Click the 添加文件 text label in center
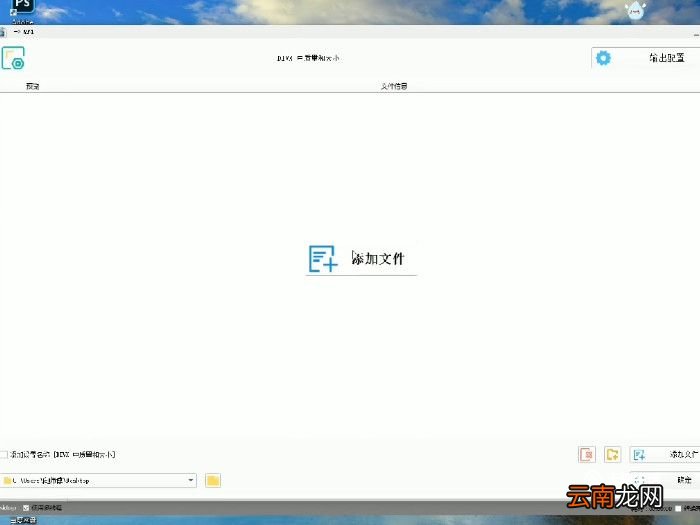Image resolution: width=700 pixels, height=525 pixels. (378, 258)
